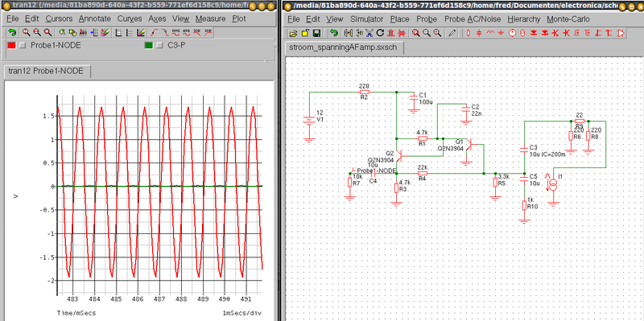The height and width of the screenshot is (321, 644).
Task: Toggle the C3-P curve checkbox
Action: (x=159, y=46)
